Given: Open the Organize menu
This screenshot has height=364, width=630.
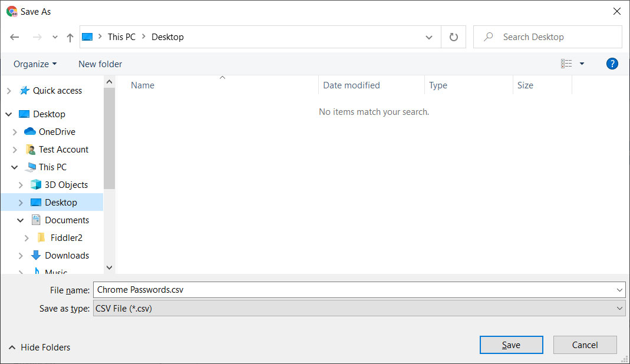Looking at the screenshot, I should [x=35, y=64].
